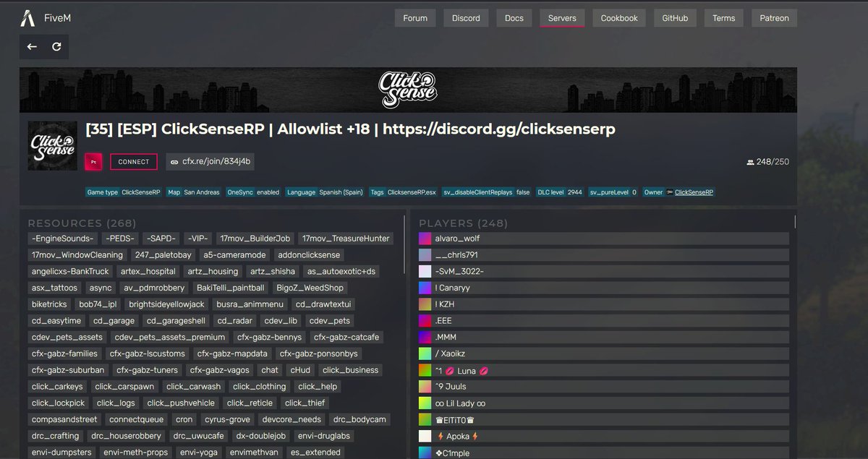The image size is (868, 459).
Task: Click the PLAYERS (248) heading
Action: (x=463, y=223)
